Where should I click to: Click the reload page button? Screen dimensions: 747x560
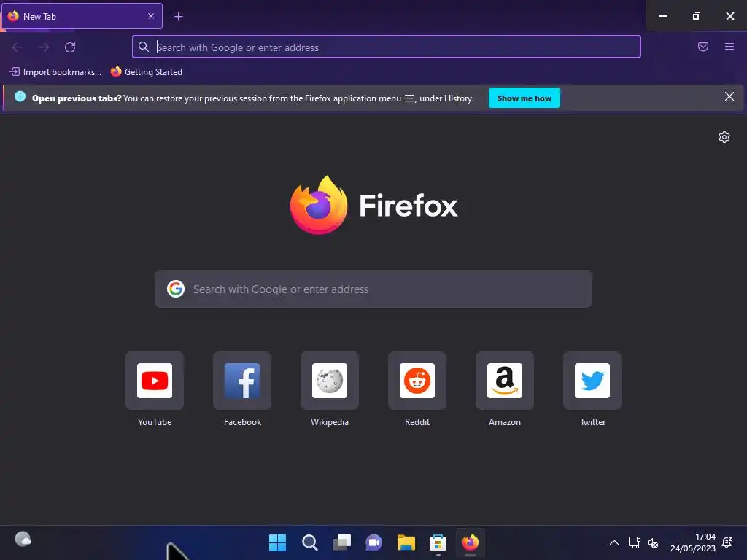(70, 47)
